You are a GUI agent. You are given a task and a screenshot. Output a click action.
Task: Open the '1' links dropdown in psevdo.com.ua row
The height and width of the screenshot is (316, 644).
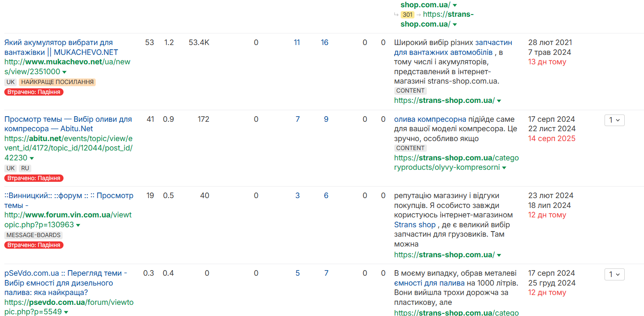click(x=614, y=274)
